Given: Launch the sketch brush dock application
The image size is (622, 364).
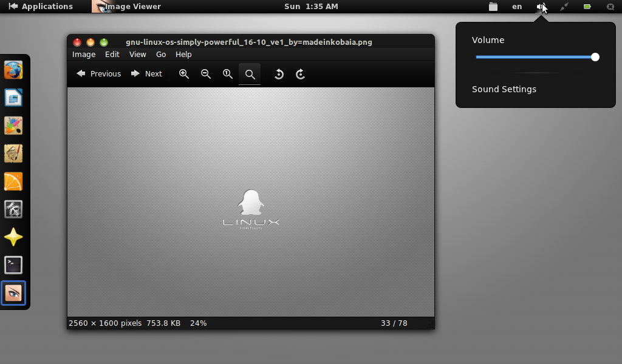Looking at the screenshot, I should click(13, 153).
